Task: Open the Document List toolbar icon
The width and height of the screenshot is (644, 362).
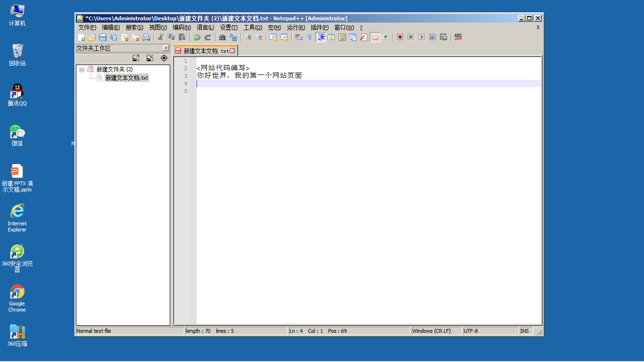Action: coord(353,37)
